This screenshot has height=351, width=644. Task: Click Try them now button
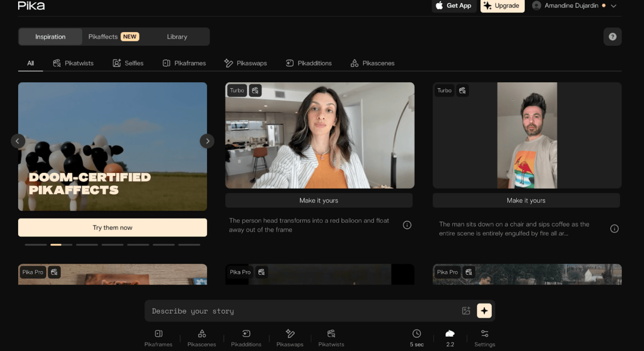point(113,228)
